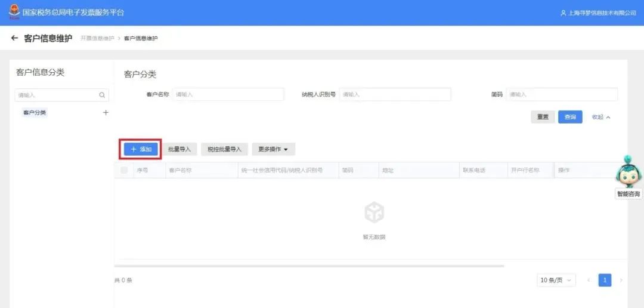Click the 纳税人识别号 input field
Screen dimensions: 644x308
pyautogui.click(x=395, y=94)
